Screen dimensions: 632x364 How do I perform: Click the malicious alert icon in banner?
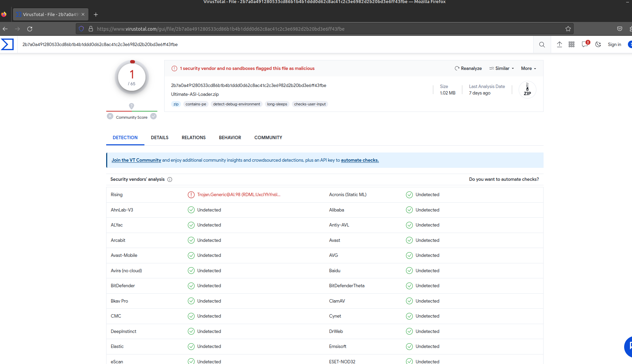pos(174,68)
